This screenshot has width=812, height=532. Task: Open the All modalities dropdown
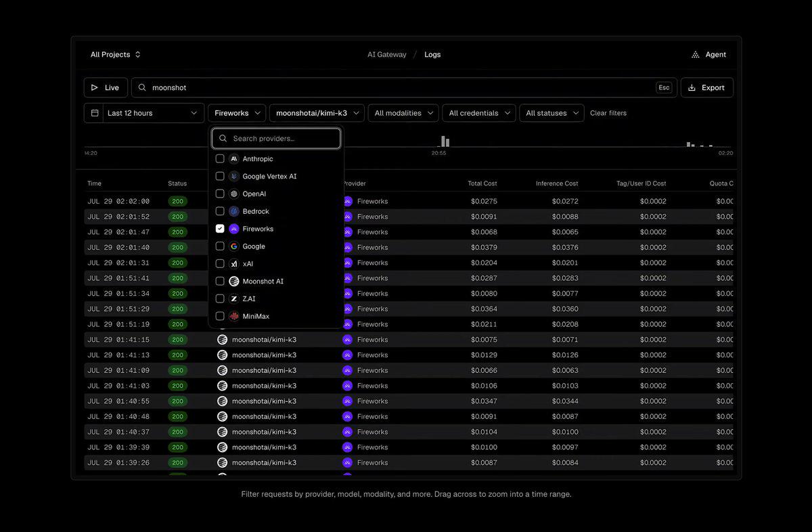tap(403, 113)
